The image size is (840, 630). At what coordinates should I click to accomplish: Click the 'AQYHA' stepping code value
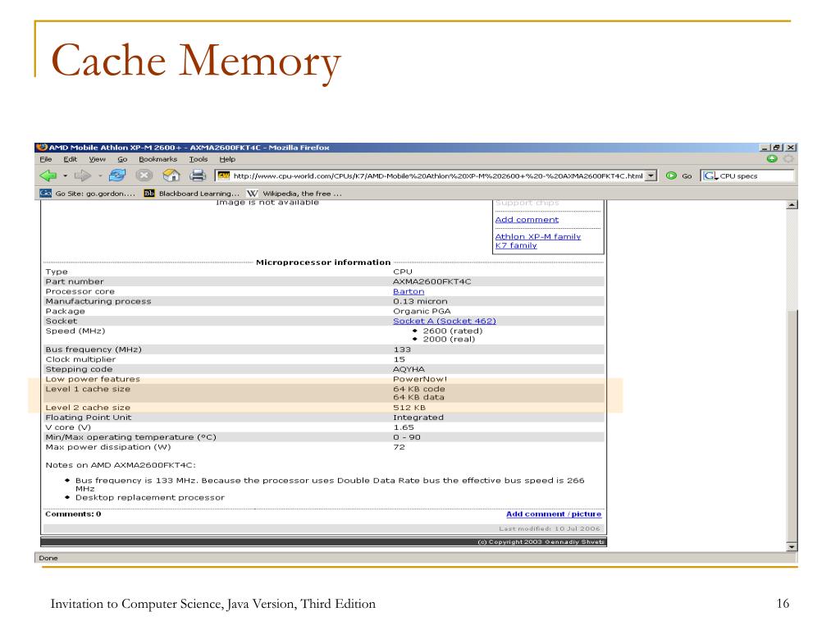pyautogui.click(x=409, y=369)
